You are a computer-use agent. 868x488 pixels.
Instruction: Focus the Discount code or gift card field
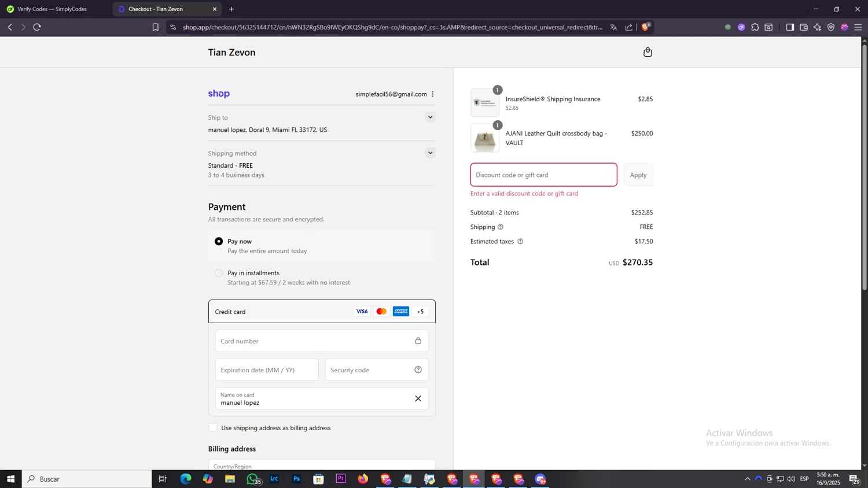click(x=544, y=175)
